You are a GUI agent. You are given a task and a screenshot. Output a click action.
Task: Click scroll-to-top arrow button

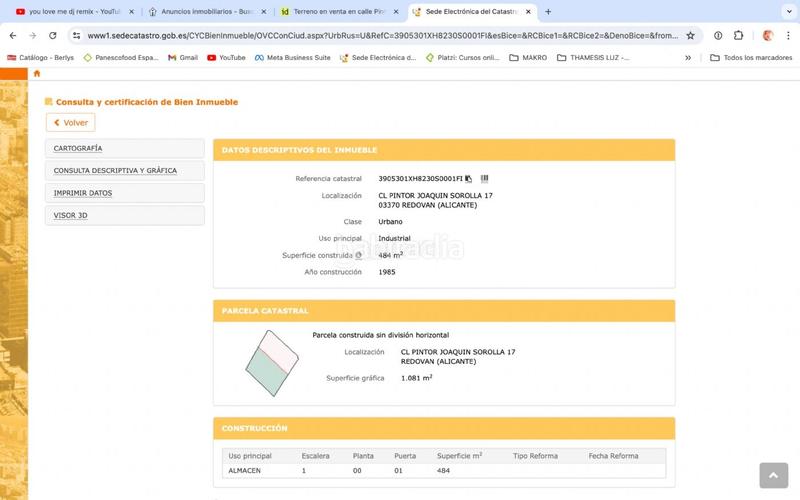click(x=773, y=476)
